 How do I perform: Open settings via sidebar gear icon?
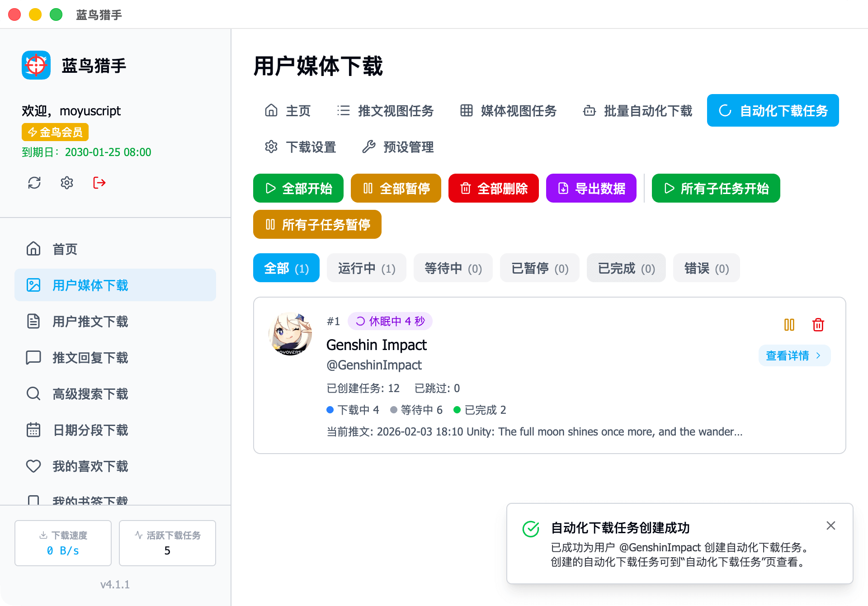click(67, 183)
